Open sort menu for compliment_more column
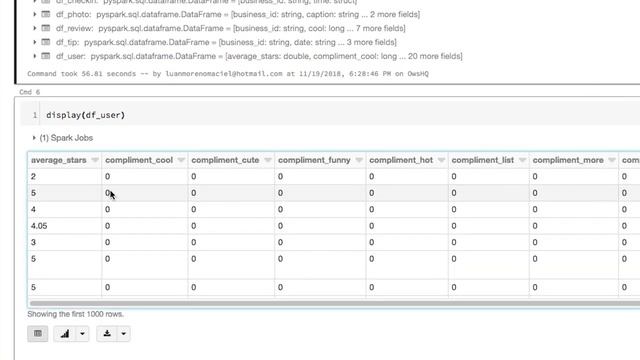The image size is (640, 360). pos(612,160)
